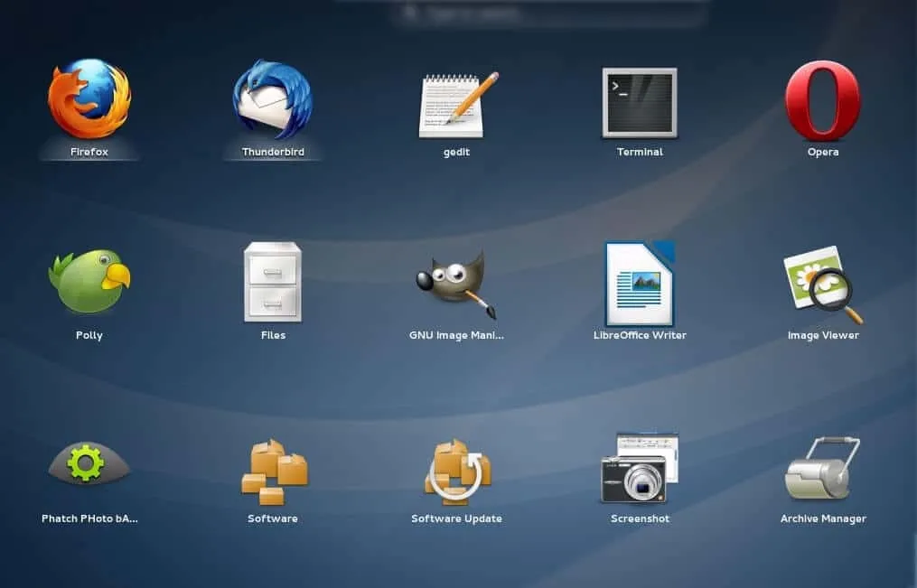Open the gedit text editor

pos(457,103)
